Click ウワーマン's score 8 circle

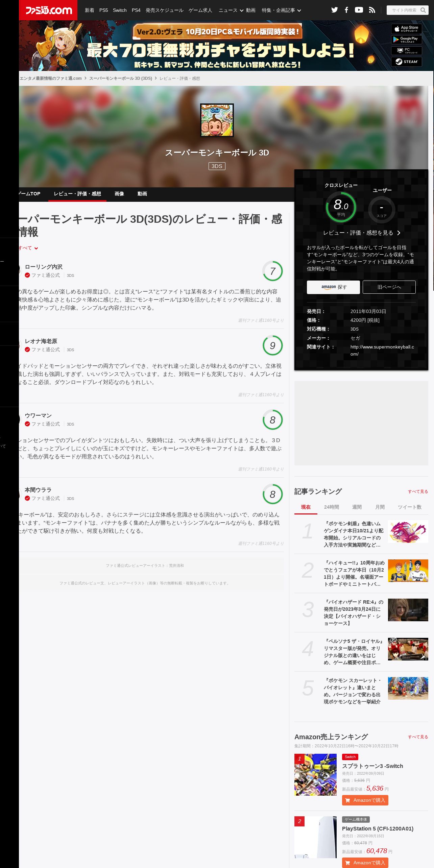click(x=272, y=420)
